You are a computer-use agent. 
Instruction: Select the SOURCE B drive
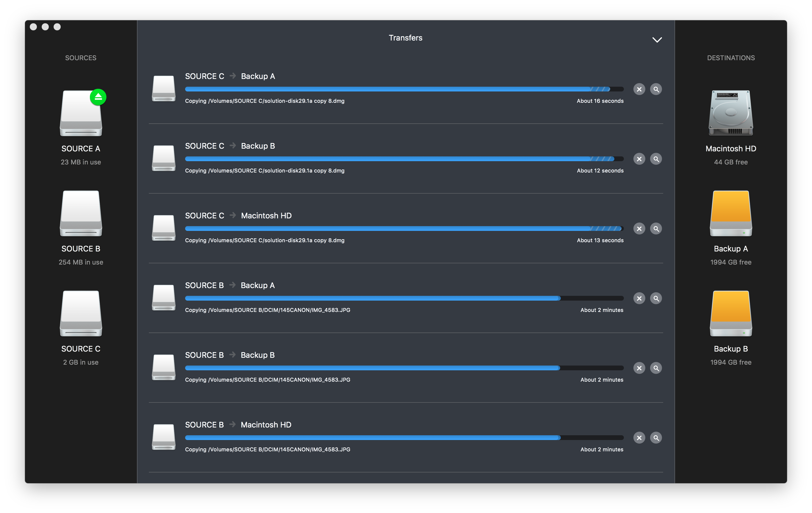point(81,214)
